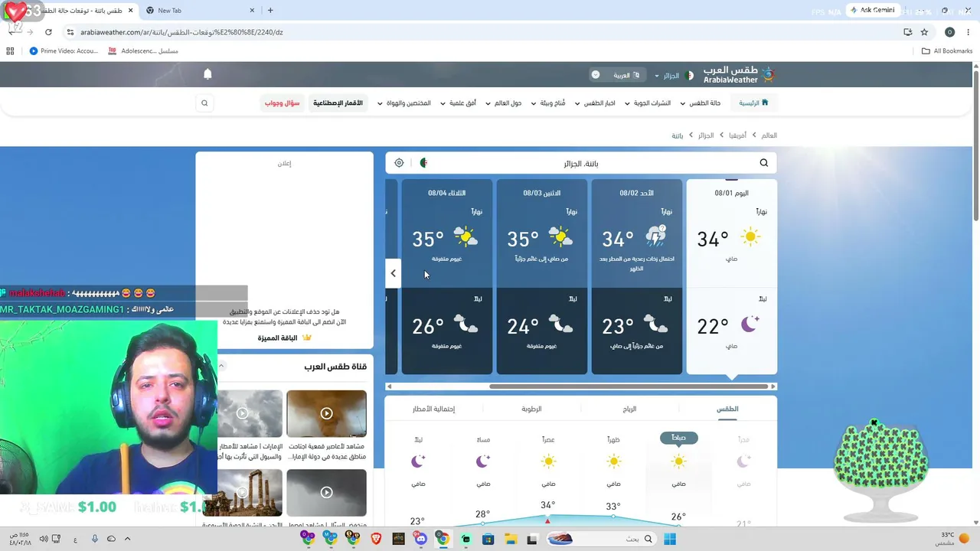This screenshot has height=551, width=980.
Task: Click الجزائر in the breadcrumb trail
Action: click(x=705, y=135)
